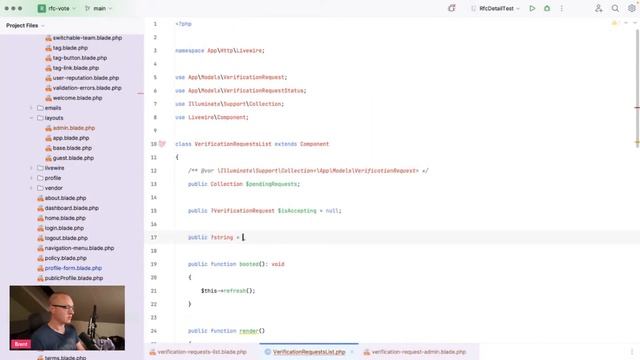Switch to VerificationRequestsList.php editor tab
Screen dimensions: 640x360
click(309, 352)
